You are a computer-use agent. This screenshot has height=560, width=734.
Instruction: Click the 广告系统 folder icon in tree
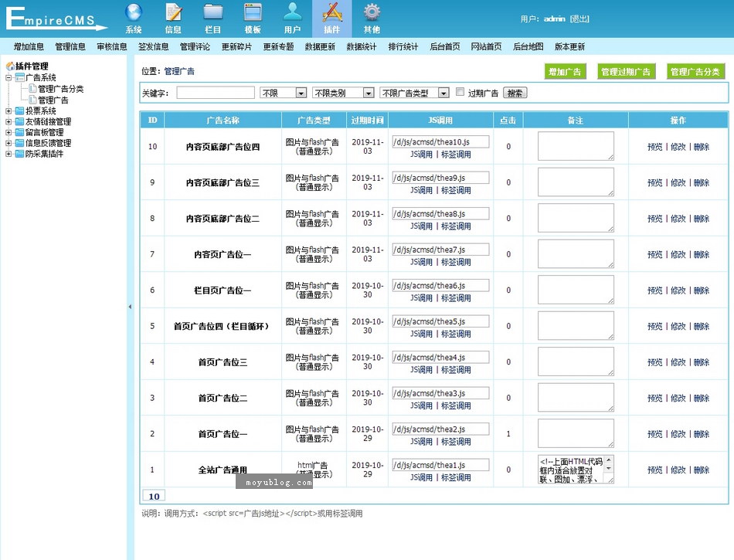click(19, 78)
